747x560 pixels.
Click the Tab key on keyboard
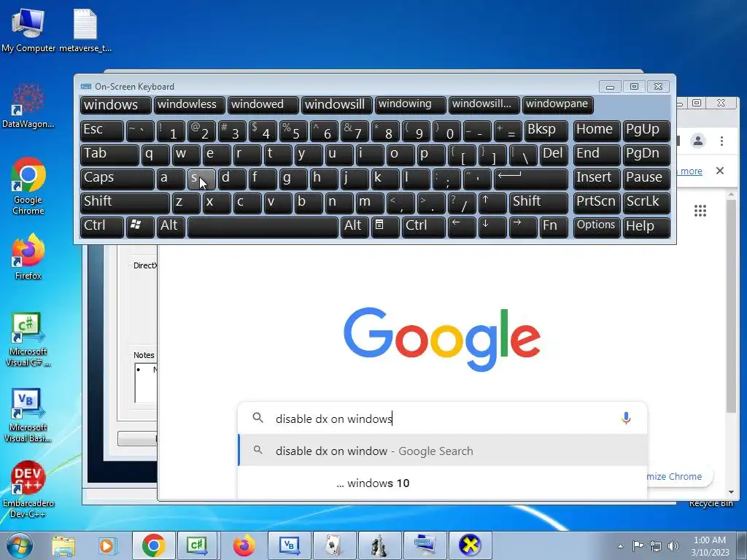click(x=109, y=155)
